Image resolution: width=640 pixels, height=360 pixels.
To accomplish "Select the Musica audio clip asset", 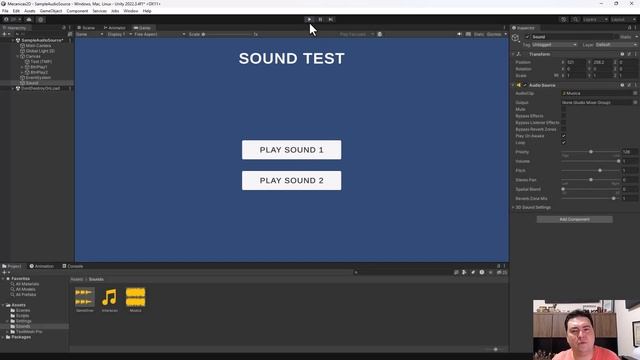I will coord(136,300).
